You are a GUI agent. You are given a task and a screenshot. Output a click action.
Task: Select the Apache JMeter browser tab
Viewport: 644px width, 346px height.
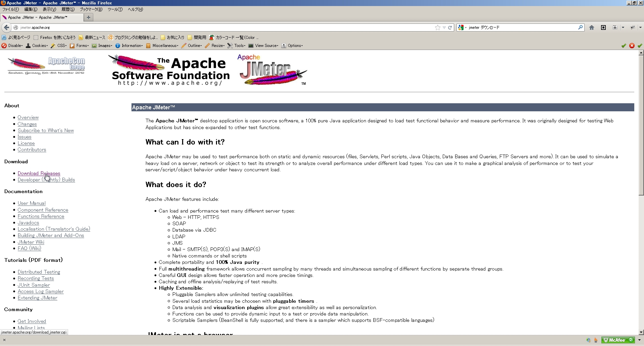click(42, 17)
